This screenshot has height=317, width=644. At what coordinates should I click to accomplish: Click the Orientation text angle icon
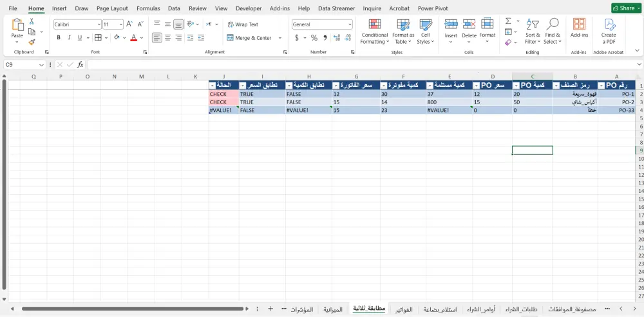tap(191, 24)
